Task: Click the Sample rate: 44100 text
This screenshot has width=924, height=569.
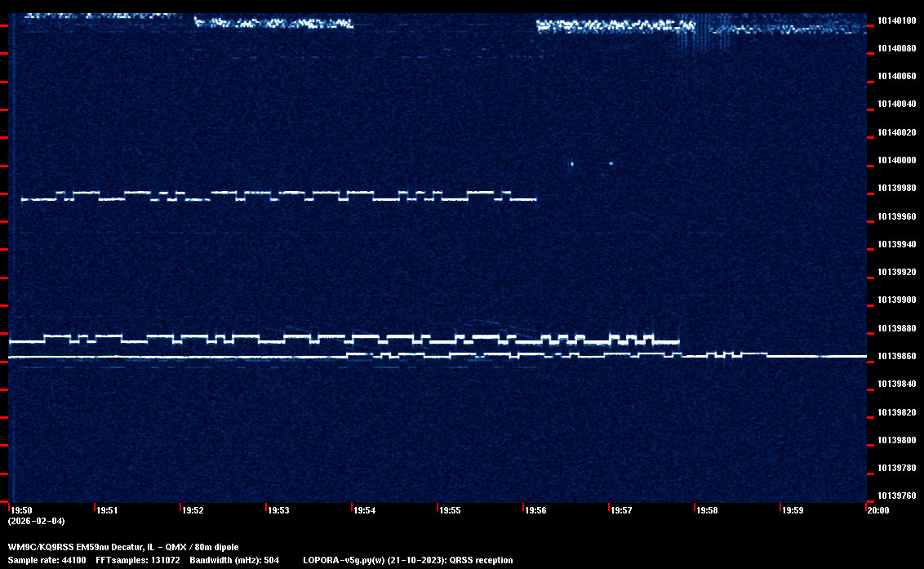Action: tap(47, 560)
